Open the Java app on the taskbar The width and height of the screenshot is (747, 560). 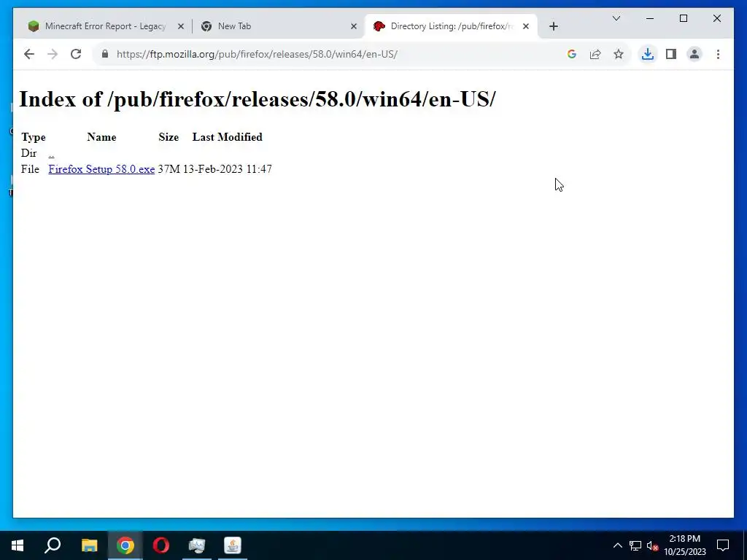click(x=233, y=545)
